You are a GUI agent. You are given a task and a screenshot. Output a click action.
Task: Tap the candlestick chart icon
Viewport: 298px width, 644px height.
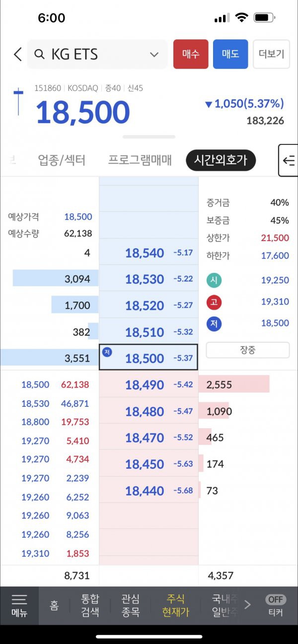tap(18, 102)
